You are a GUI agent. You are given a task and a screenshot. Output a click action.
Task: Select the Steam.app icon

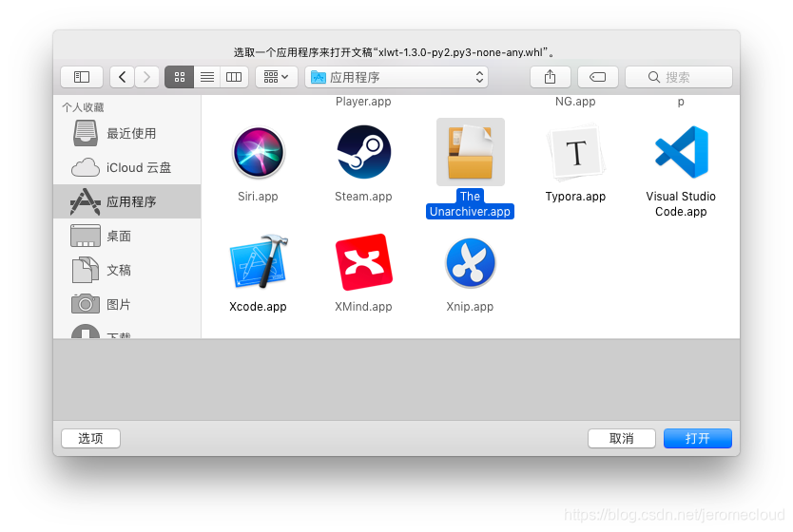point(363,152)
